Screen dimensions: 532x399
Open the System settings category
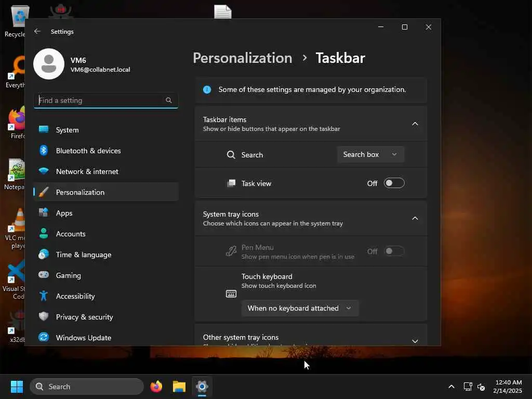click(x=106, y=129)
